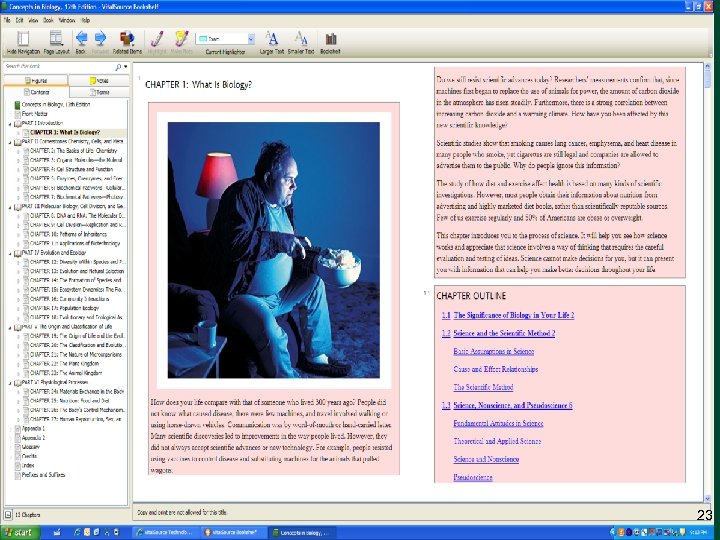Switch to the Figures tab
Viewport: 720px width, 540px height.
(36, 81)
